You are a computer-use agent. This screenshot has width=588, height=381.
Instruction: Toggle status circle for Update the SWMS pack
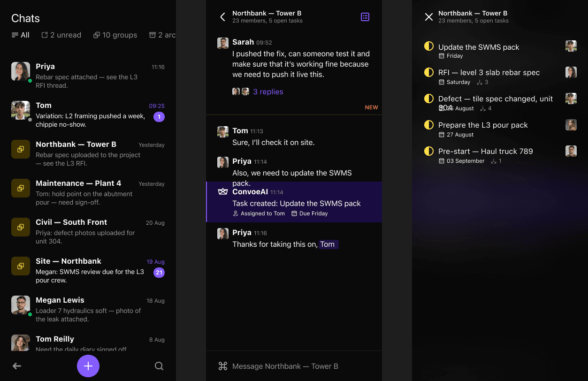(428, 46)
